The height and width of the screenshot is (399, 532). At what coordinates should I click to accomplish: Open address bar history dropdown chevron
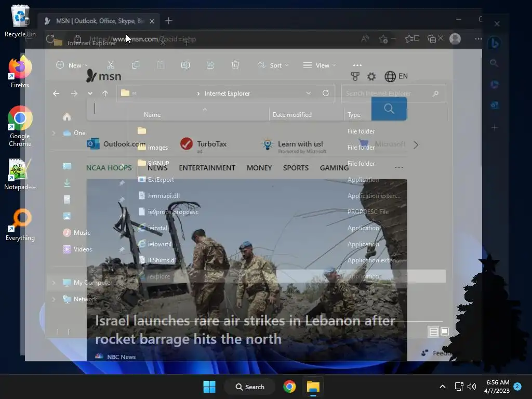click(309, 93)
